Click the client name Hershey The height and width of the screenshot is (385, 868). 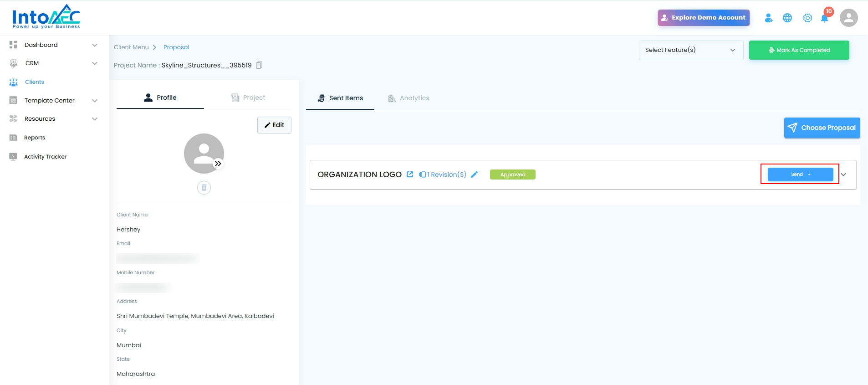point(128,230)
